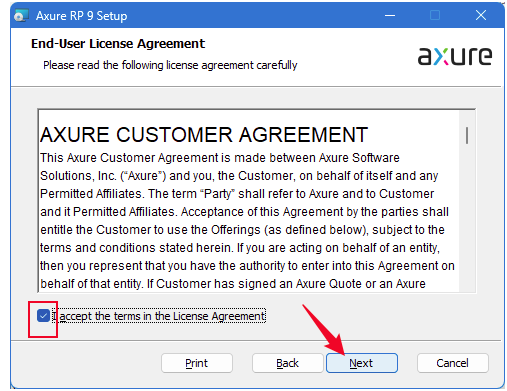Click the line starting 'Permitted Affiliates. The term'
This screenshot has height=391, width=507.
click(x=237, y=194)
